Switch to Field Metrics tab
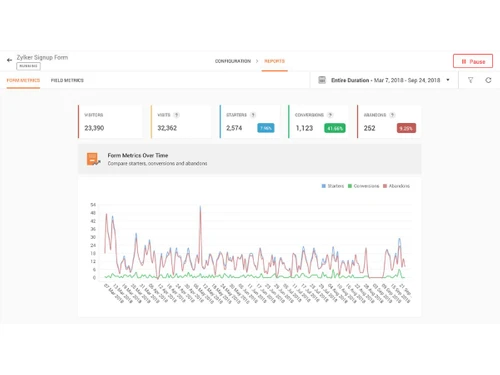This screenshot has width=500, height=375. tap(67, 80)
